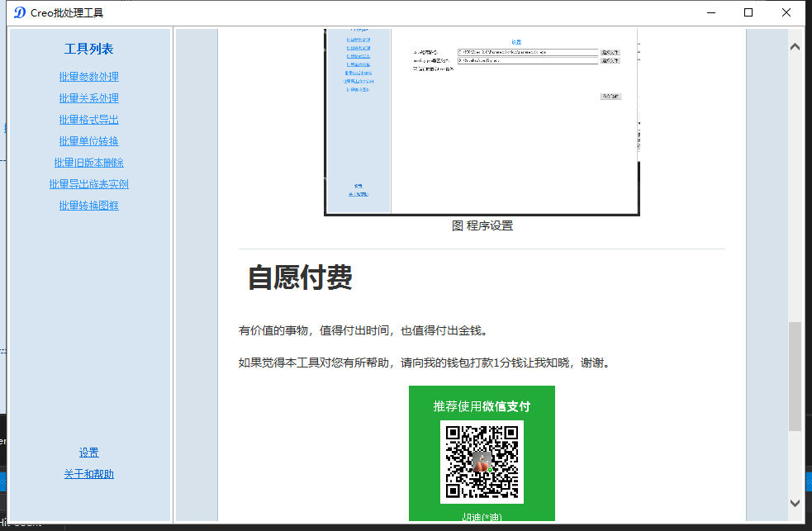Click the Creo批处理工具 app icon in title bar

click(x=20, y=12)
